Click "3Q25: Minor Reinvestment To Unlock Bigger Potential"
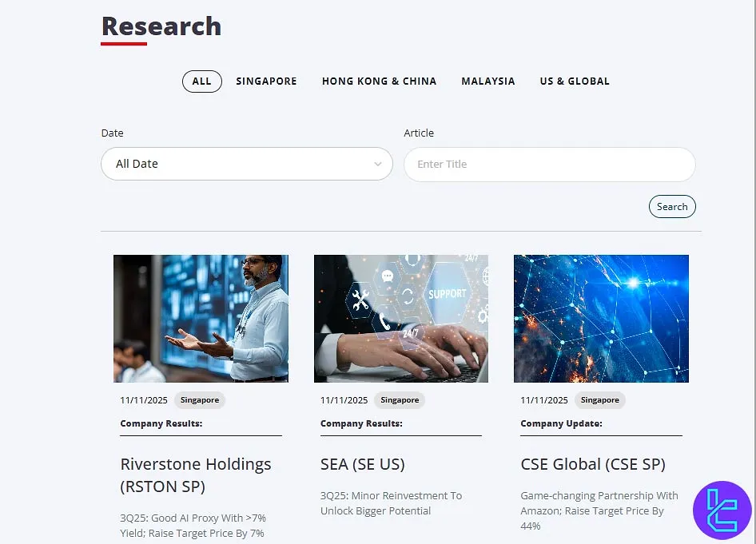This screenshot has width=756, height=544. (x=391, y=502)
